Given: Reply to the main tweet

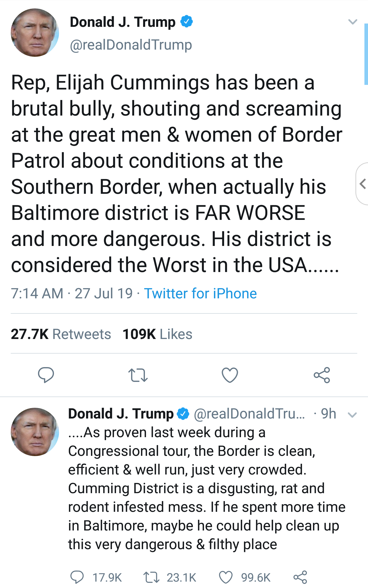Looking at the screenshot, I should click(46, 375).
